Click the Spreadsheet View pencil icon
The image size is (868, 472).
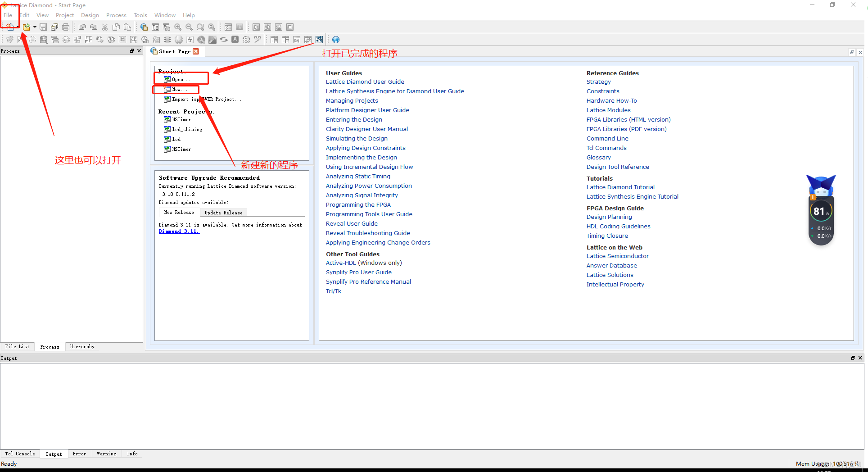(10, 40)
